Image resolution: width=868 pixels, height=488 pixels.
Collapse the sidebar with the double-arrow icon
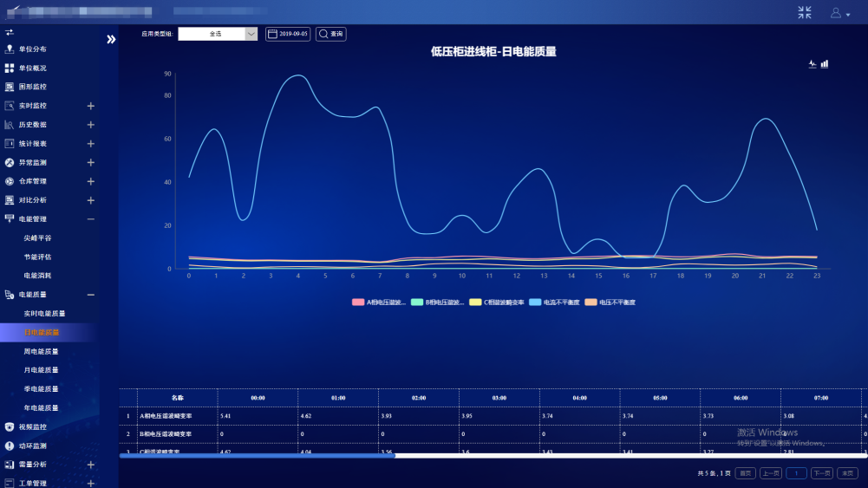(x=111, y=39)
